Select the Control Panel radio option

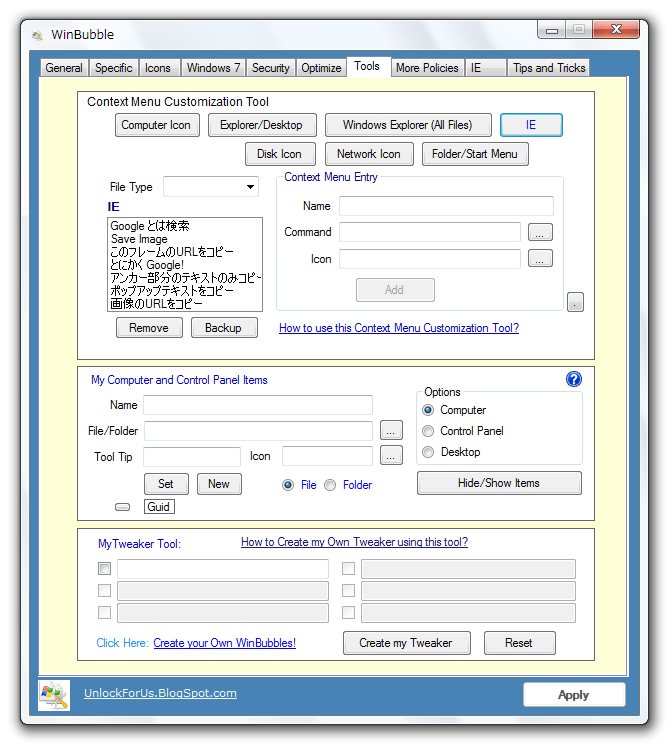point(428,431)
